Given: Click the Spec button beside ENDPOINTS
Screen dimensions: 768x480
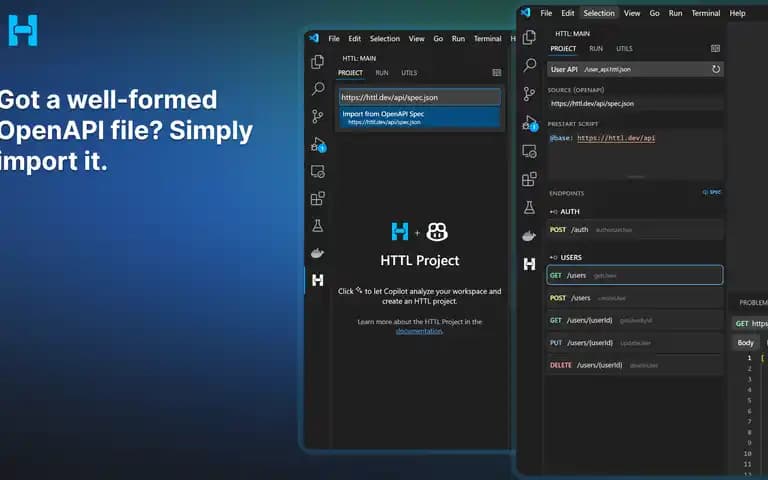Looking at the screenshot, I should (712, 192).
